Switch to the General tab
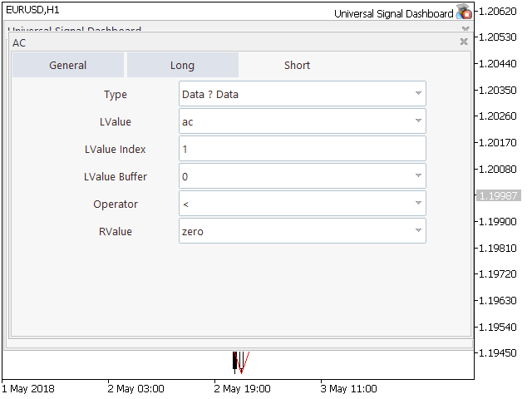 pos(68,65)
